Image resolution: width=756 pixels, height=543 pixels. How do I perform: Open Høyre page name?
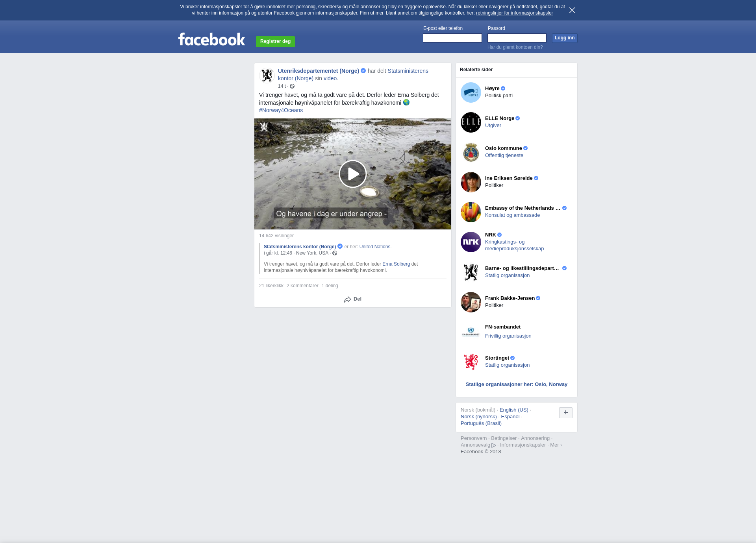coord(492,89)
